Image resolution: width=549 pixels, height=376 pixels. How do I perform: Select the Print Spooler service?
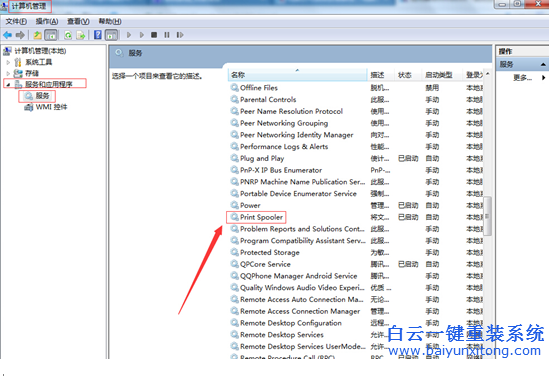pos(261,217)
